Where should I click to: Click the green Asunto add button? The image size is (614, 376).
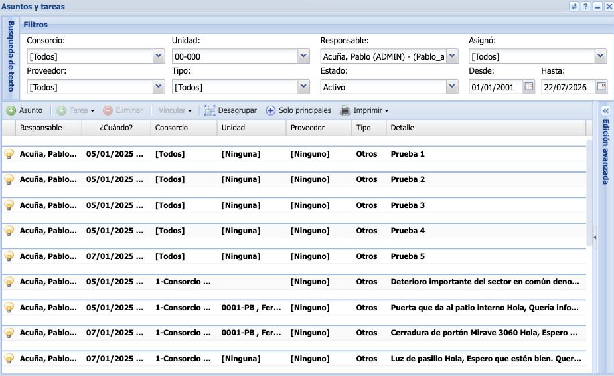point(24,110)
